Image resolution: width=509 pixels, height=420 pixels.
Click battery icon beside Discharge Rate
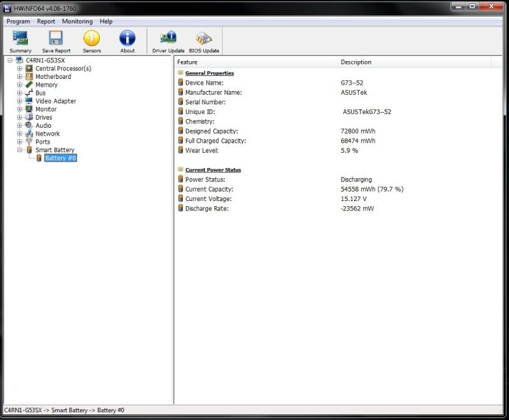[181, 208]
